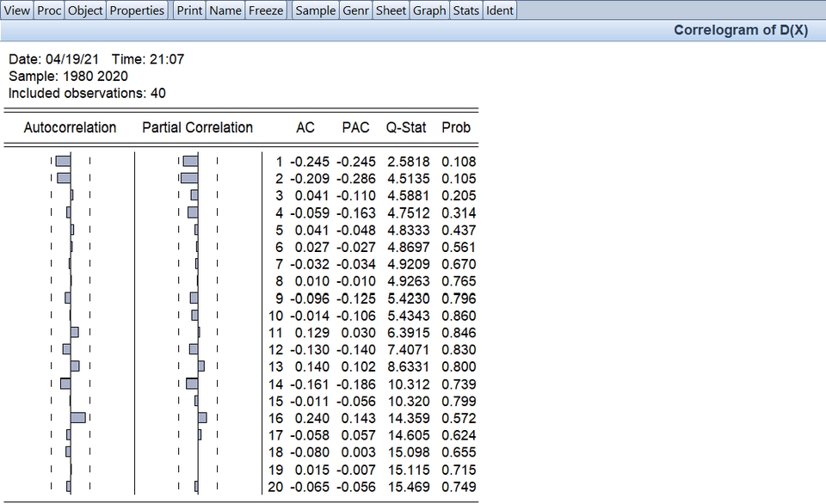Click the lag 1 autocorrelation bar
The height and width of the screenshot is (504, 826).
pos(63,161)
